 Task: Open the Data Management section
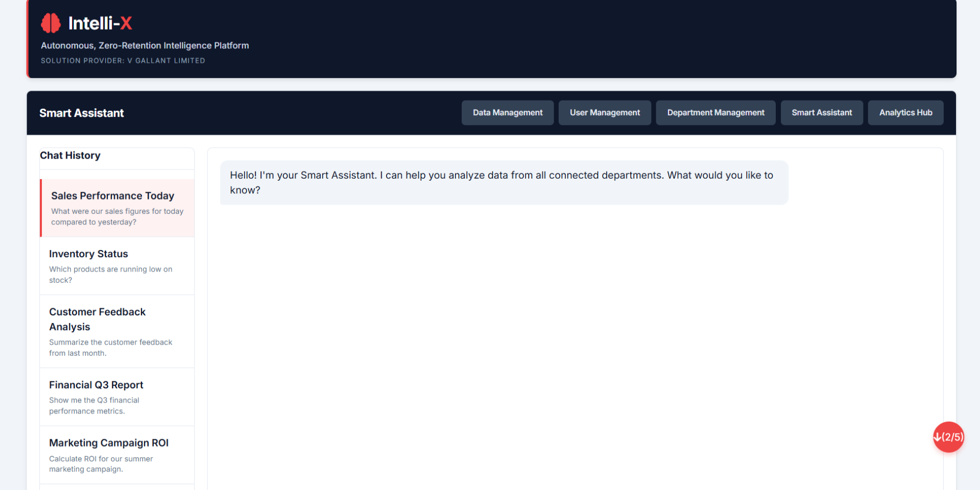[507, 113]
